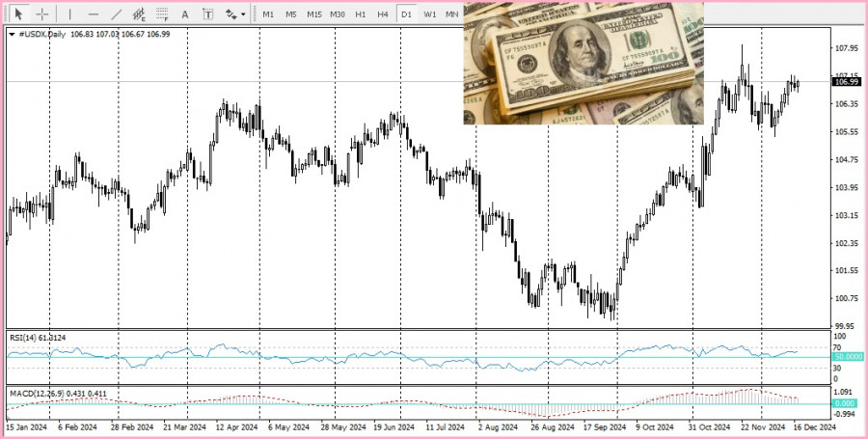The height and width of the screenshot is (439, 868).
Task: Draw a vertical line tool
Action: coord(69,14)
